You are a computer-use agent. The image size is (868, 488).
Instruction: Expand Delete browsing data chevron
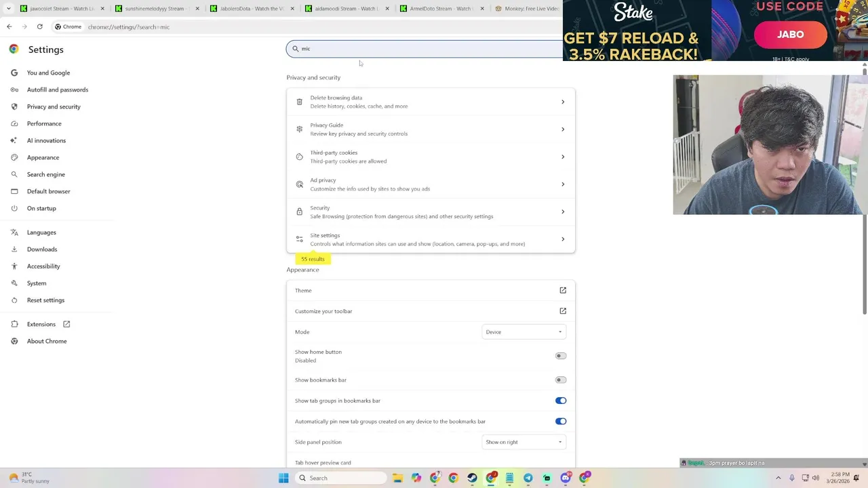[563, 102]
